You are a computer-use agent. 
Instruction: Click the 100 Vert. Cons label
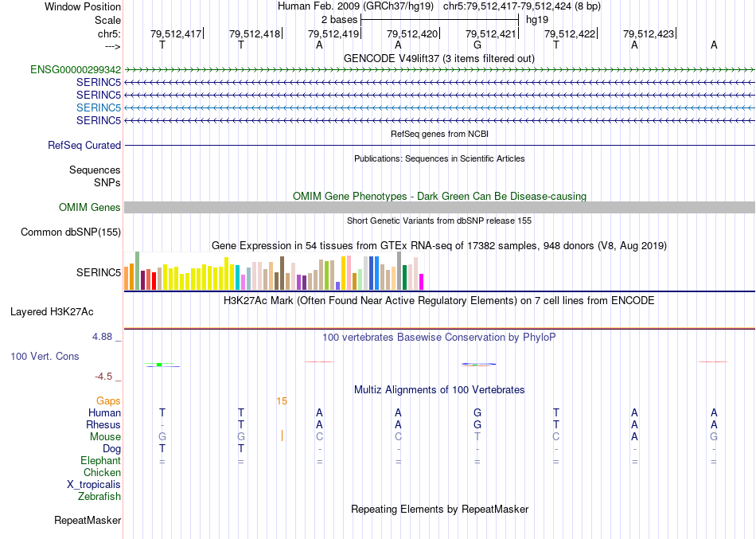click(45, 356)
